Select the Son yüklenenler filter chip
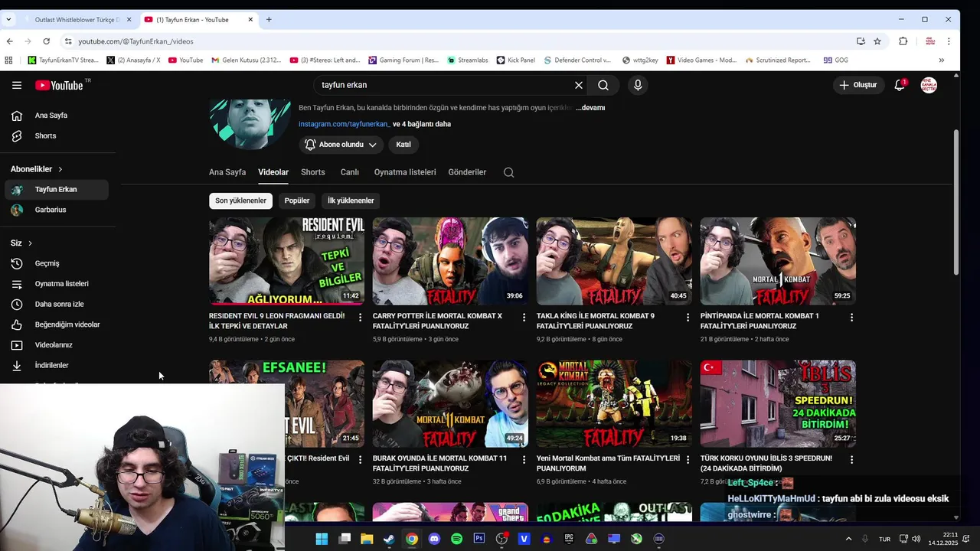The width and height of the screenshot is (980, 551). coord(240,201)
